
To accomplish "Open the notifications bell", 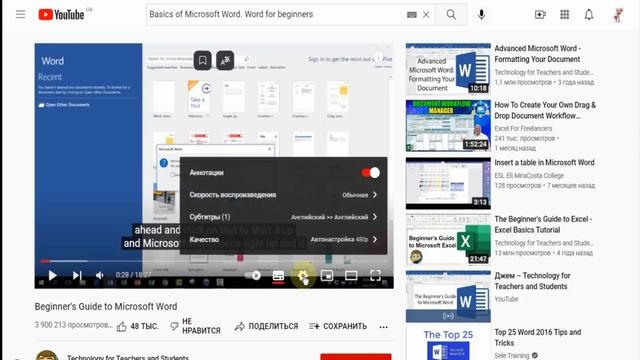I will (589, 15).
